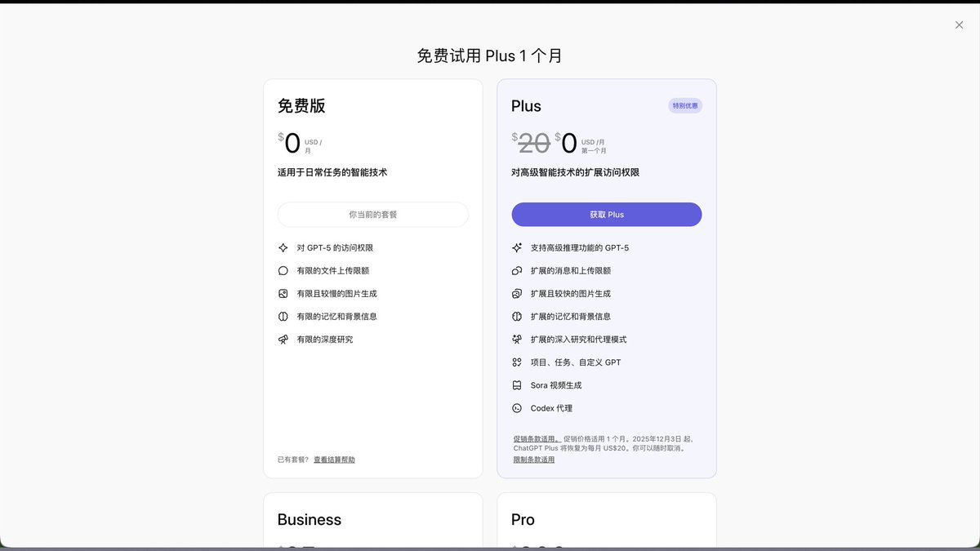Click the 免费版 plan title
980x551 pixels.
point(301,106)
